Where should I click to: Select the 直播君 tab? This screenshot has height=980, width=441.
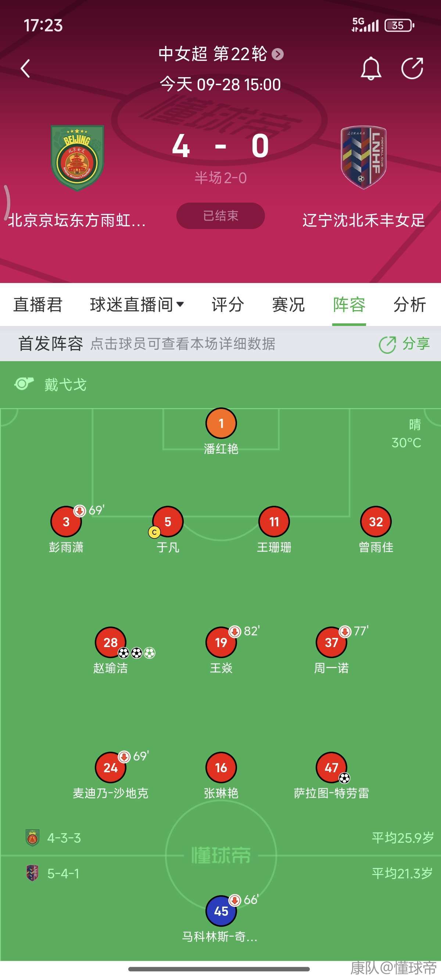[38, 305]
